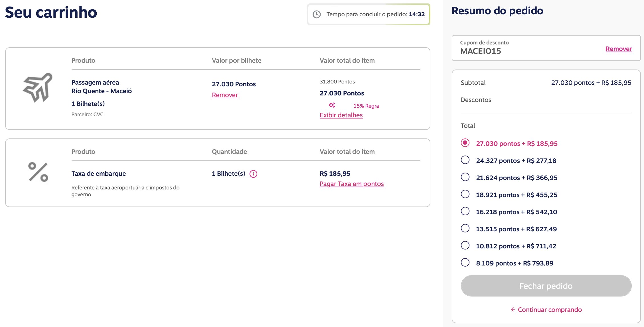The height and width of the screenshot is (327, 644).
Task: Click the Fechar pedido button
Action: pos(546,286)
